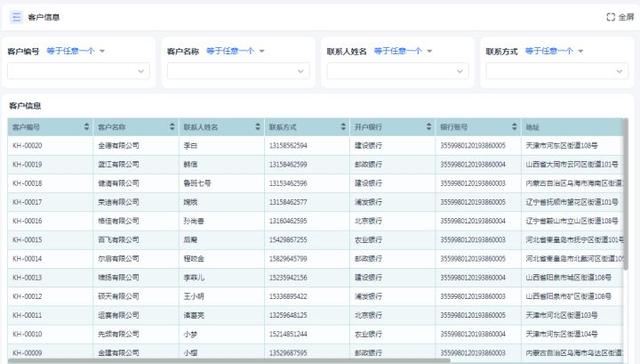Image resolution: width=640 pixels, height=364 pixels.
Task: Open 等于任意一个 operator dropdown for 联系人姓名
Action: tap(403, 51)
